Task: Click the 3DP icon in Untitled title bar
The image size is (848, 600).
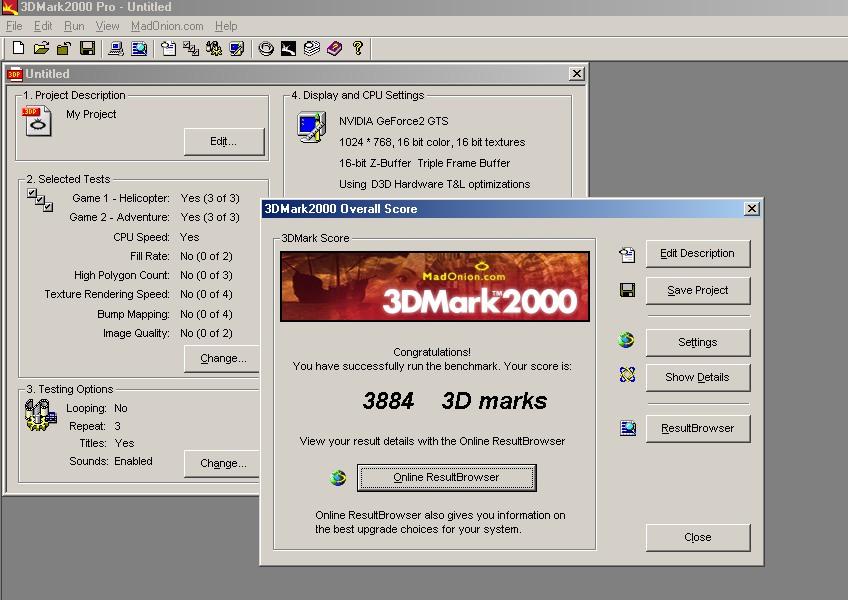Action: 15,74
